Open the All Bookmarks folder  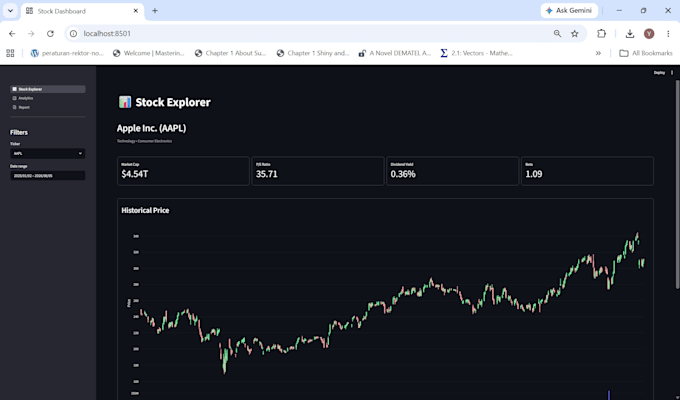pos(646,53)
